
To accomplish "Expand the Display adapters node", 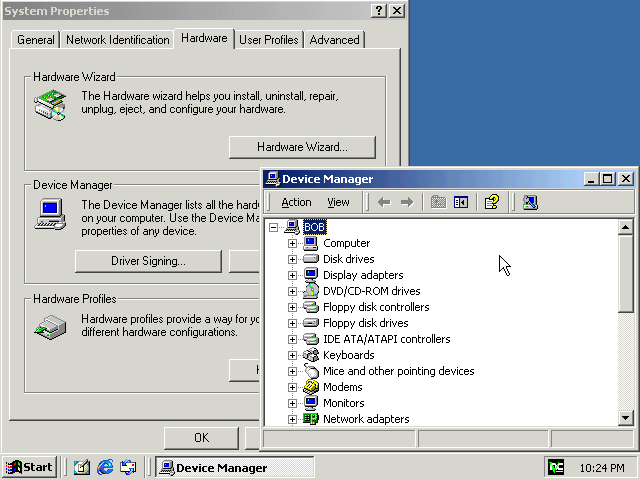I will click(x=292, y=275).
